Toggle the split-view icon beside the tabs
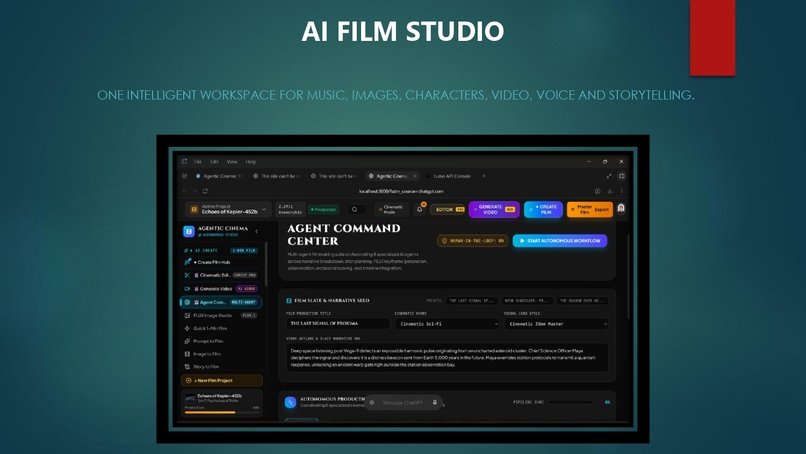This screenshot has height=454, width=806. click(621, 176)
